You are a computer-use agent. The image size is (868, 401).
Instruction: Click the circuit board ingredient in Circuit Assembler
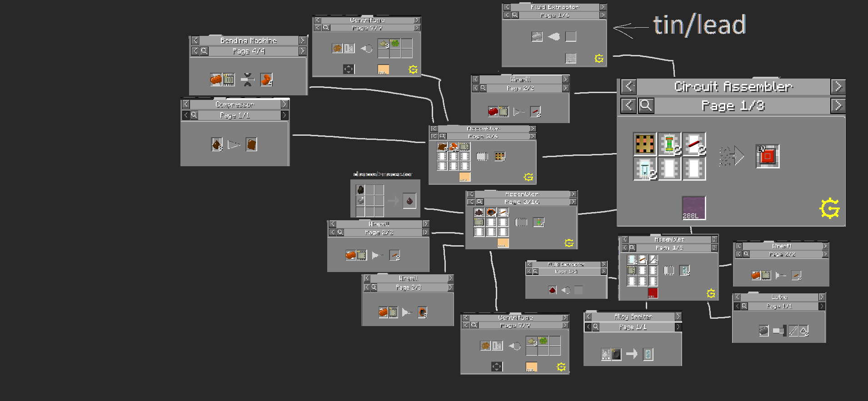coord(645,144)
